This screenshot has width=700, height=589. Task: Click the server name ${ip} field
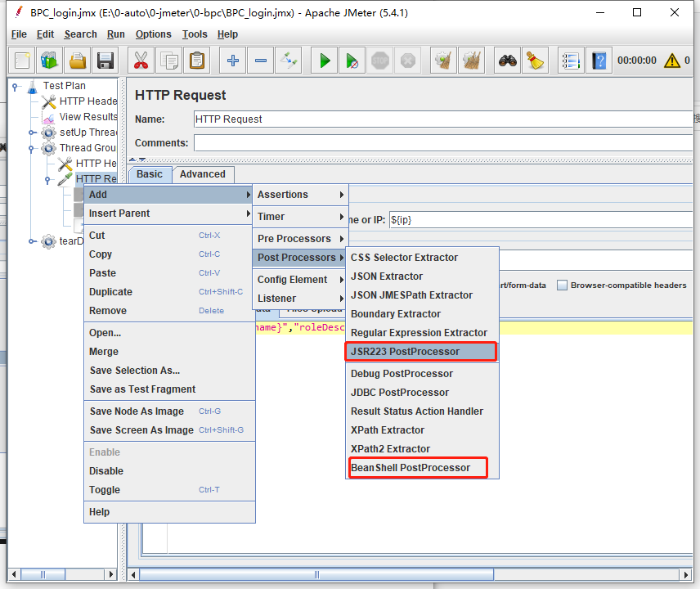point(541,220)
